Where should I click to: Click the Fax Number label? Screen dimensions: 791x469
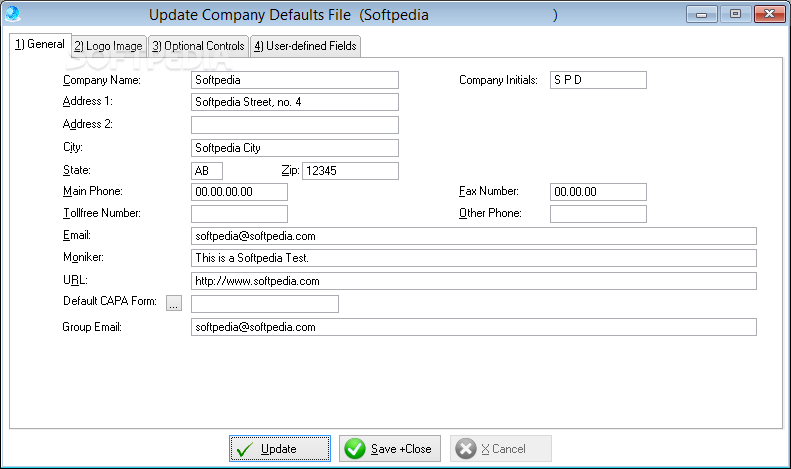click(488, 191)
